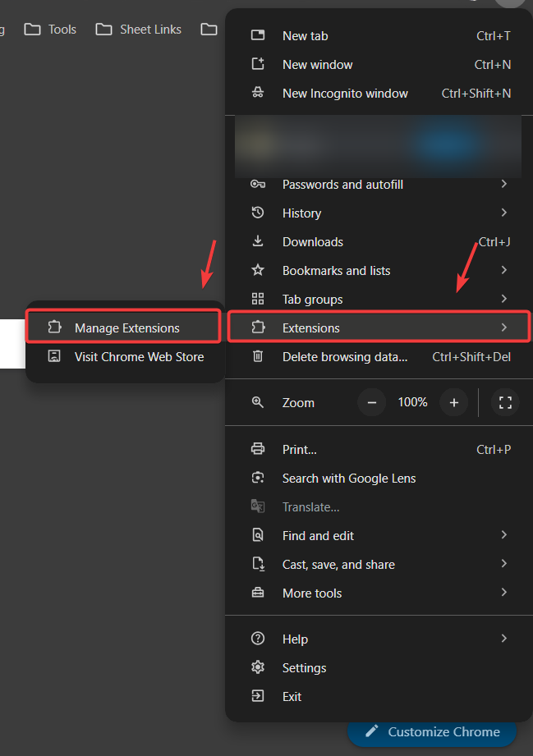Choose Visit Chrome Web Store
Screen dimensions: 533x756
click(126, 357)
